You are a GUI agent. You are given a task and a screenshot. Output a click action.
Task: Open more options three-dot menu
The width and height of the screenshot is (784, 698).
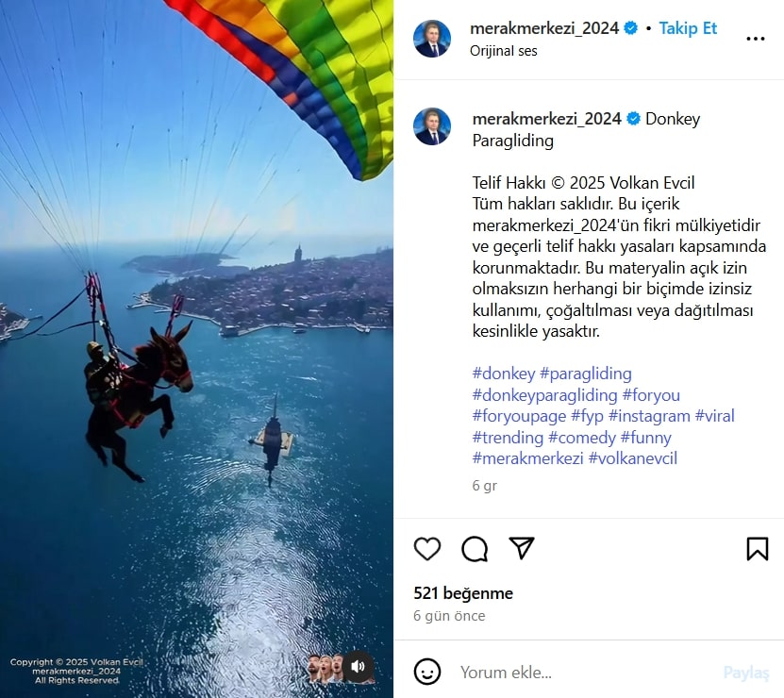[755, 39]
